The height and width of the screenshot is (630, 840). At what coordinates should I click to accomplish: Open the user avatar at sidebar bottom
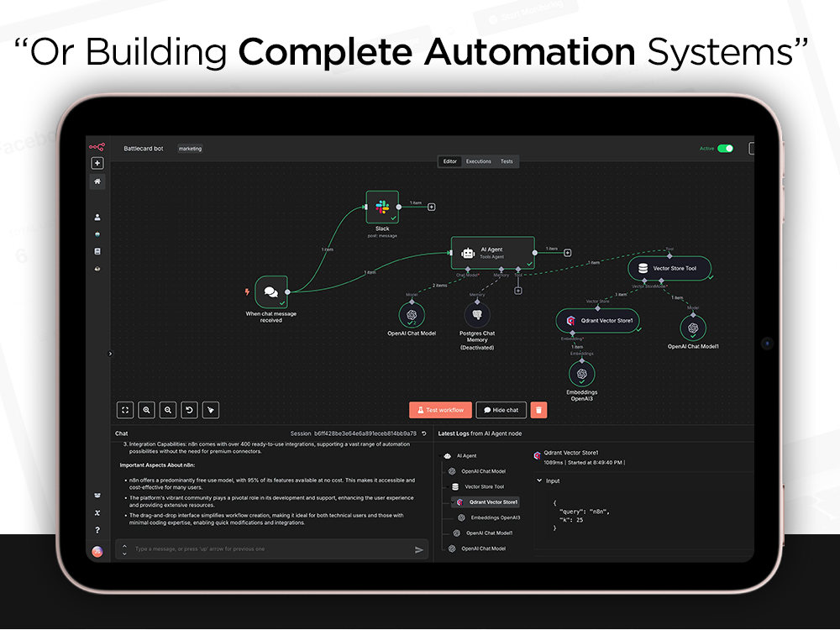coord(97,551)
